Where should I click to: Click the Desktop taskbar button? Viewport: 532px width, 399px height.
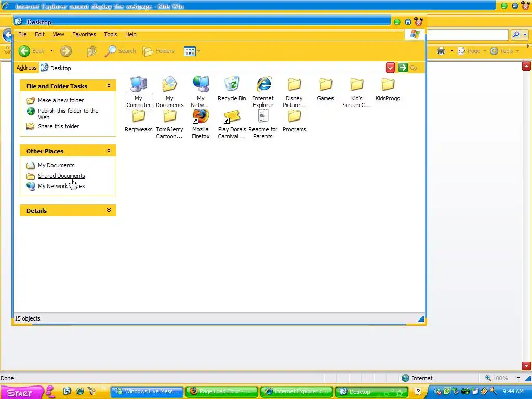tap(371, 392)
